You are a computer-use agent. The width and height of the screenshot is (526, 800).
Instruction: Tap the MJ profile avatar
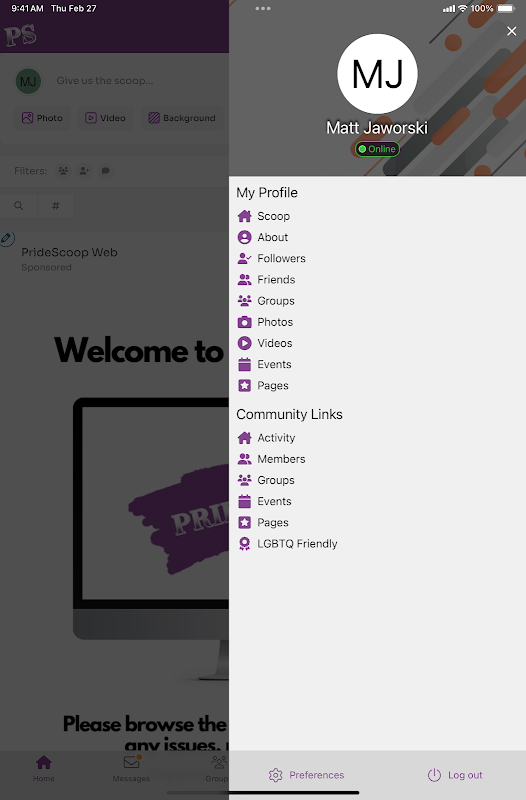coord(378,74)
